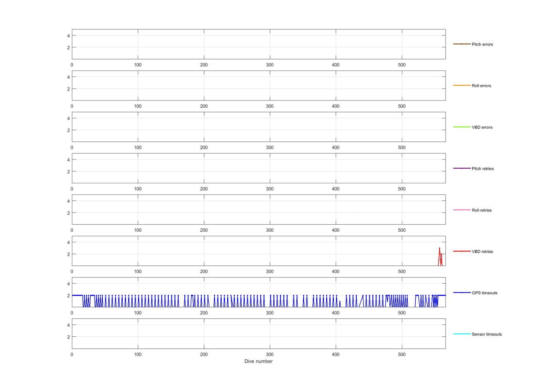Click the y-axis 2 tick of GPS timeouts plot
This screenshot has height=392, width=553.
(68, 296)
